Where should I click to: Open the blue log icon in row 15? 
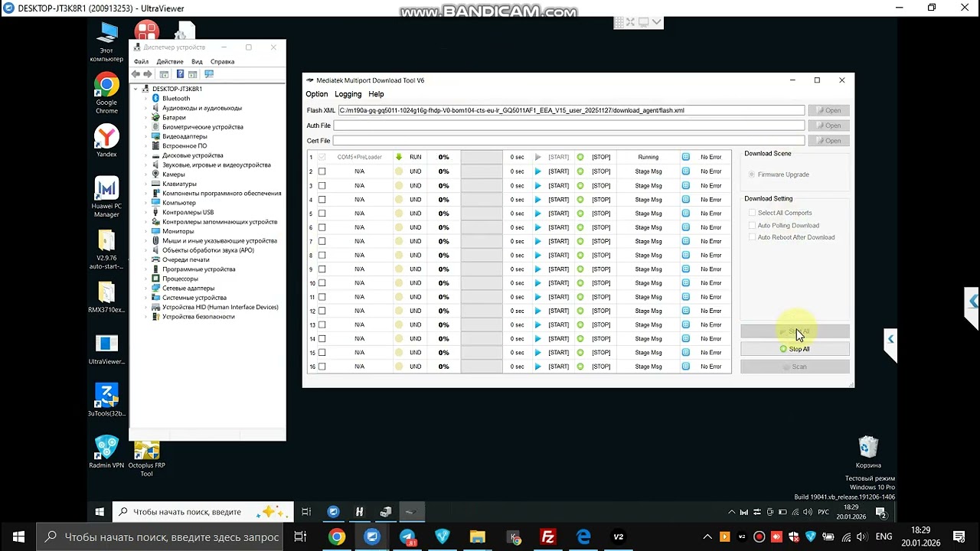coord(685,353)
